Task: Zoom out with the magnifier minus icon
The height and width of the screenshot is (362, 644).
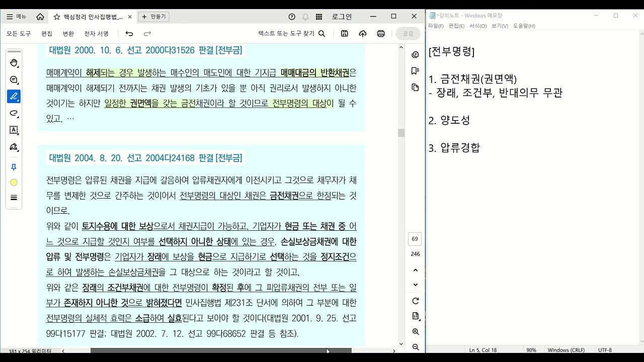Action: [415, 347]
